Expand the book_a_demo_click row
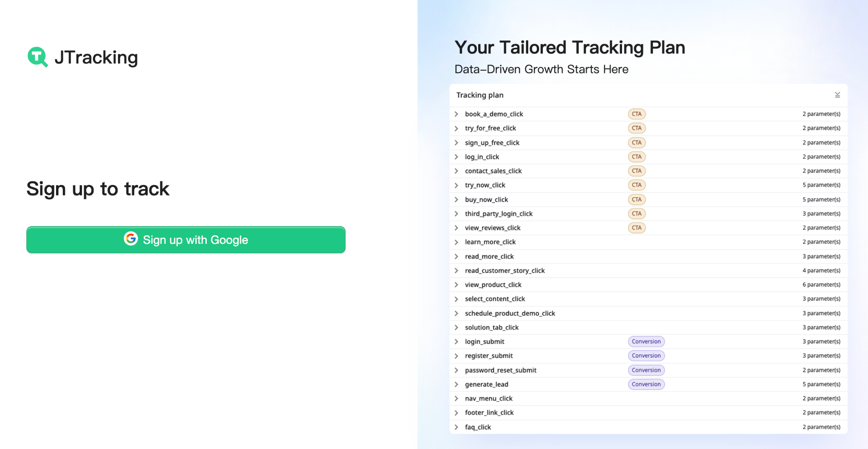 point(456,114)
